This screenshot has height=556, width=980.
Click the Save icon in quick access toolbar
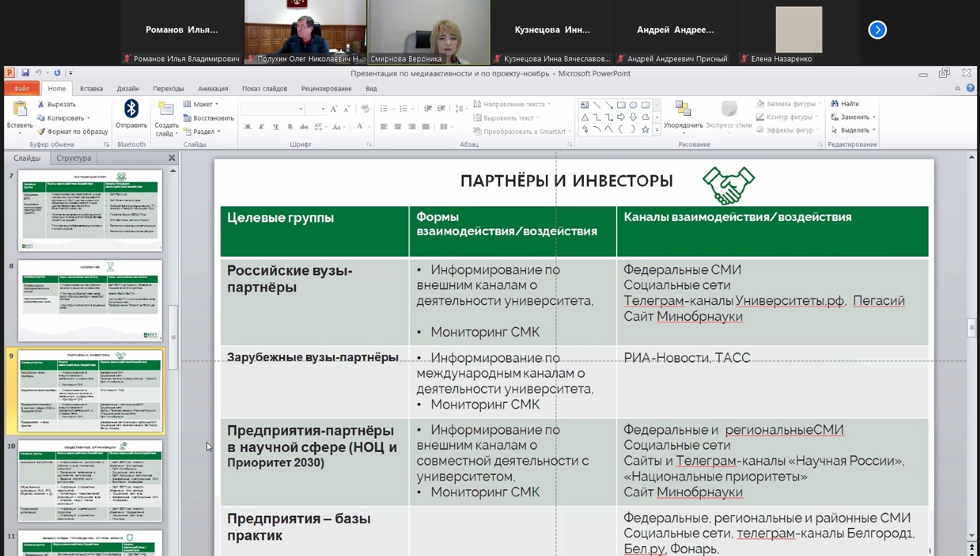[25, 73]
